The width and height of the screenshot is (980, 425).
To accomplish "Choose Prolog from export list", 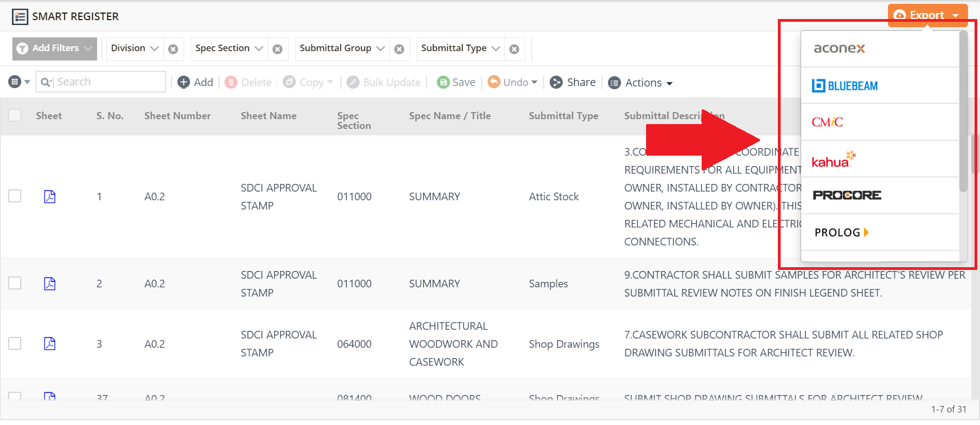I will [880, 232].
